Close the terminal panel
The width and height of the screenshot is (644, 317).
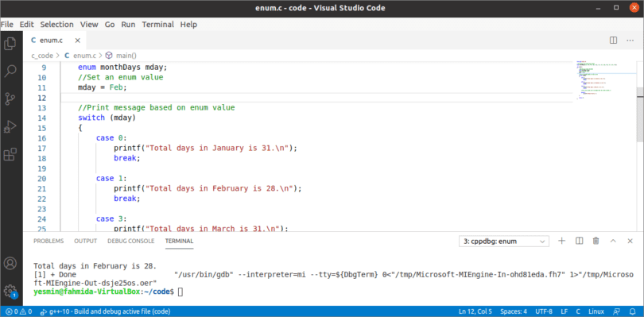tap(630, 241)
